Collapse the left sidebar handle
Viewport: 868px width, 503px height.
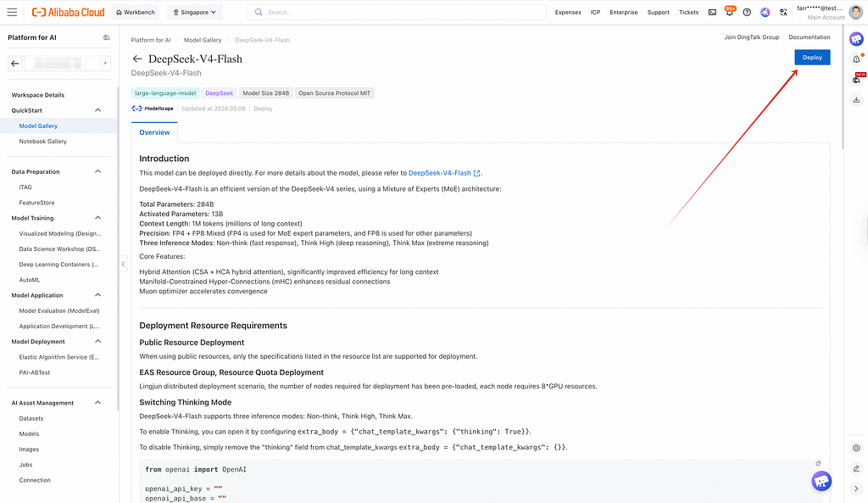coord(123,265)
